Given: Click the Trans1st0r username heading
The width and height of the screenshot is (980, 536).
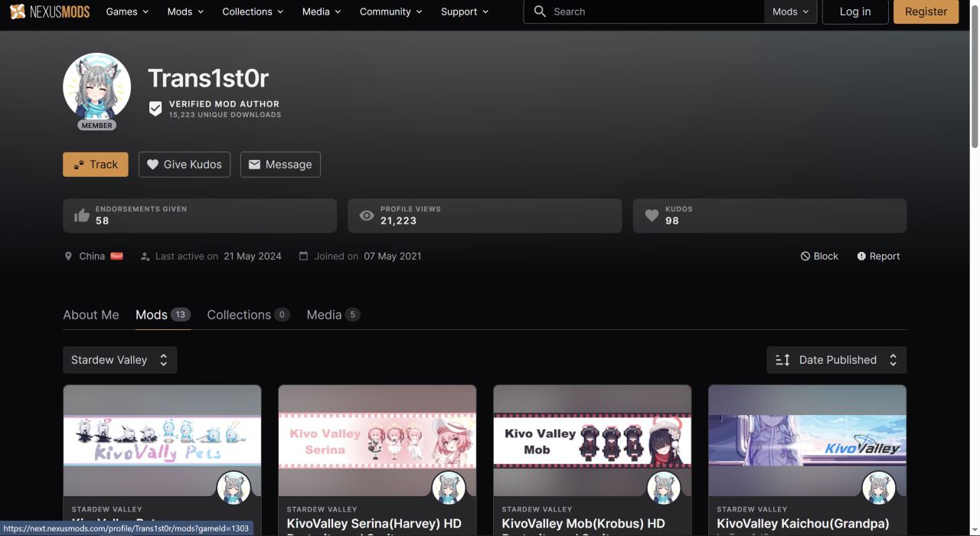Looking at the screenshot, I should click(208, 78).
